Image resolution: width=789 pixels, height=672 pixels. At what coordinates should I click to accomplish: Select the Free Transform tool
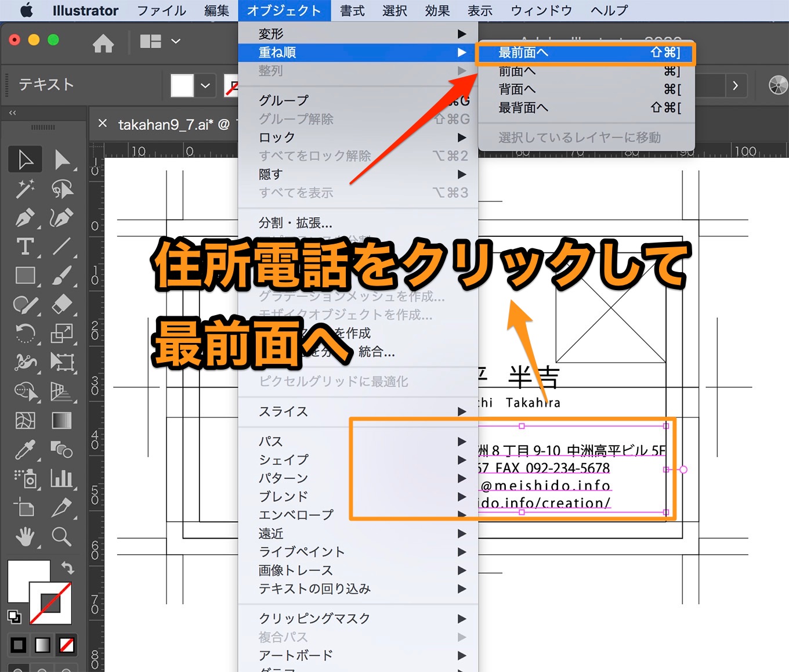coord(61,362)
